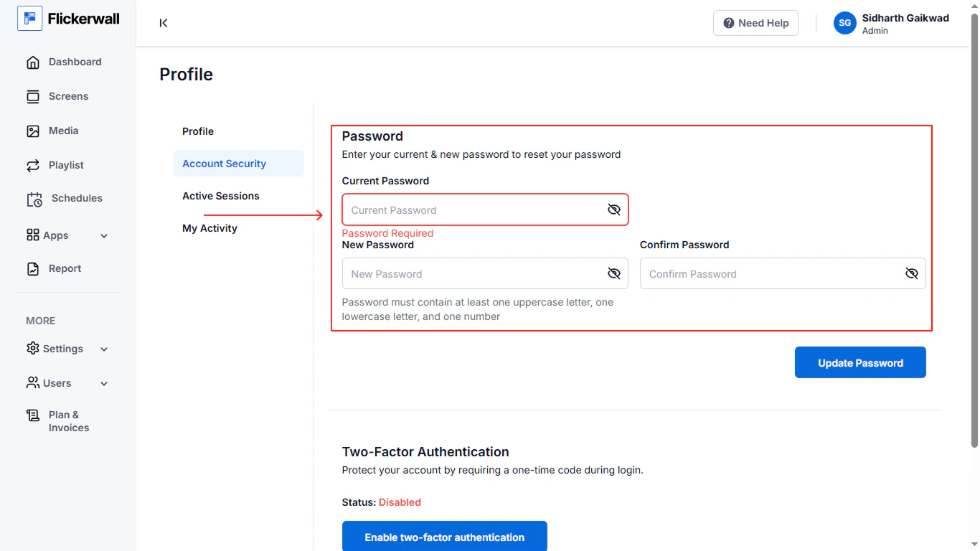The height and width of the screenshot is (551, 980).
Task: Click the Update Password button
Action: pos(860,362)
